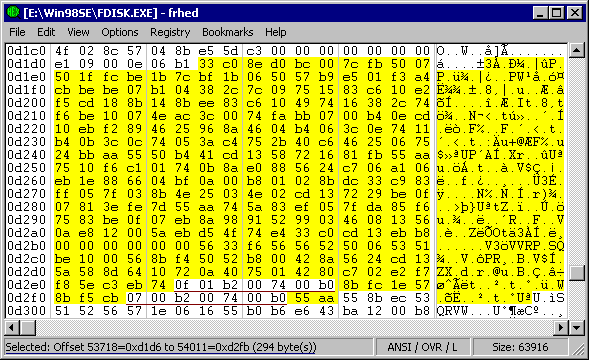Open the Edit menu
589x360 pixels.
pos(46,32)
